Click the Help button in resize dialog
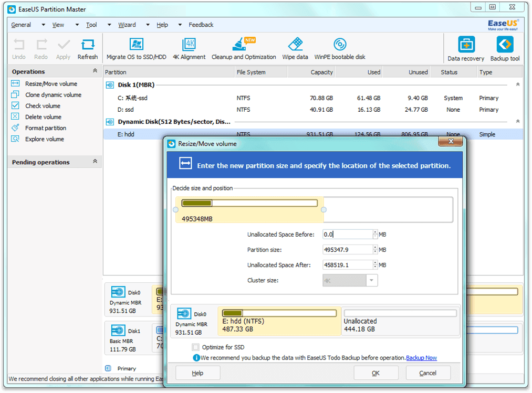532x393 pixels. pyautogui.click(x=198, y=373)
